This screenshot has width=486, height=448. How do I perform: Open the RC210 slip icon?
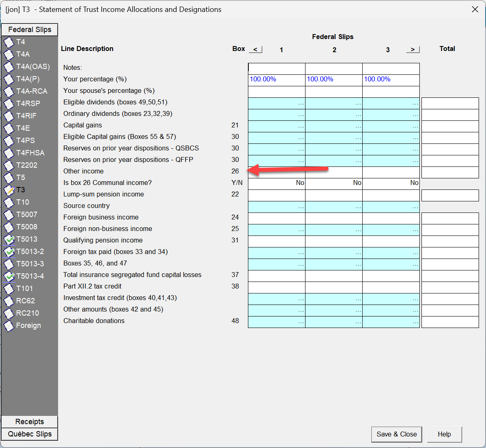pyautogui.click(x=9, y=313)
